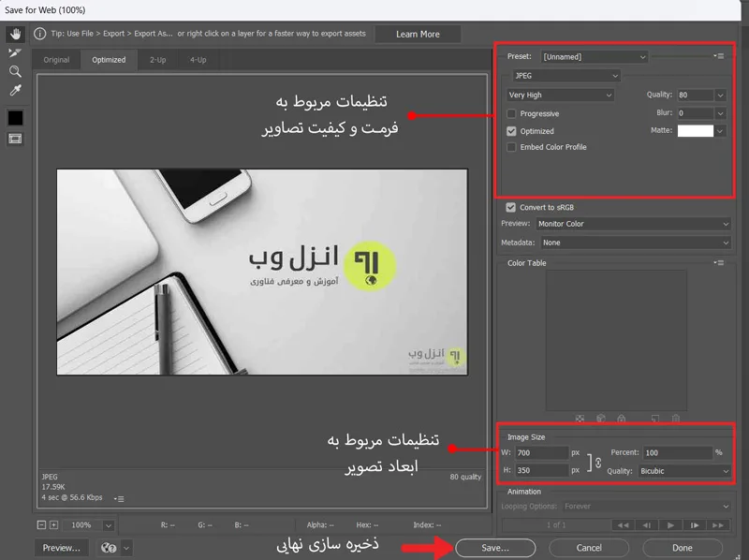Open the Looping Options dropdown
Viewport: 749px width, 560px height.
click(x=646, y=506)
